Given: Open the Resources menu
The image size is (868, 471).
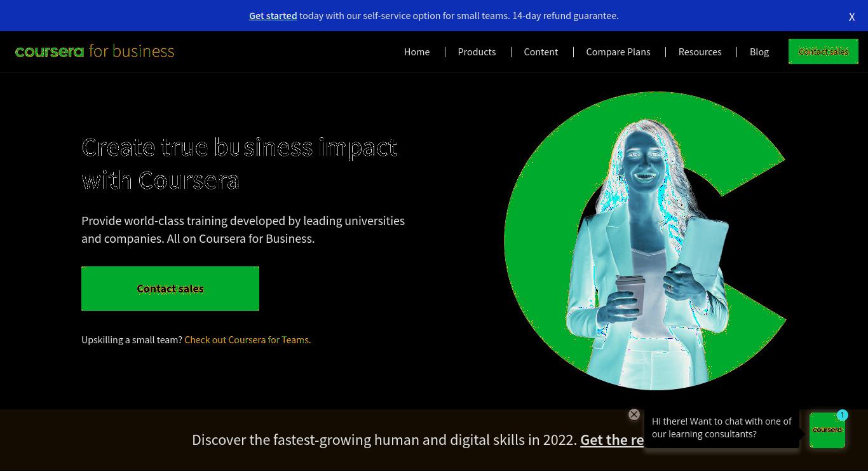Looking at the screenshot, I should pyautogui.click(x=700, y=52).
